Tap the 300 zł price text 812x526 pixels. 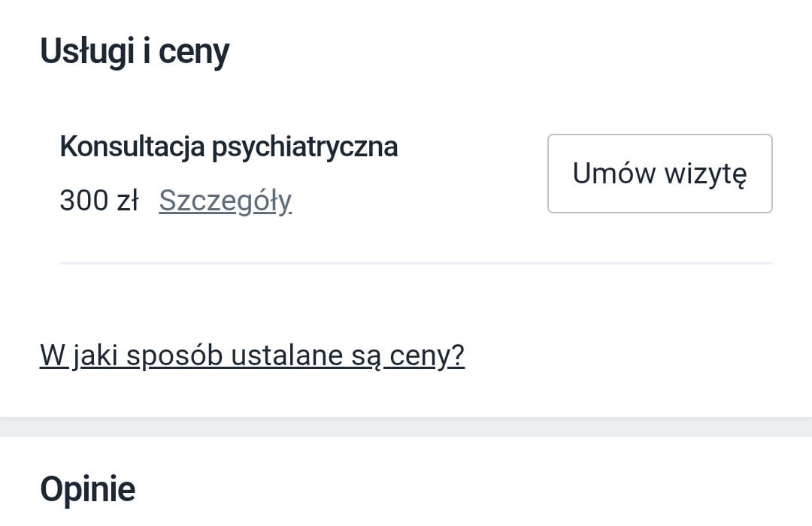tap(98, 201)
